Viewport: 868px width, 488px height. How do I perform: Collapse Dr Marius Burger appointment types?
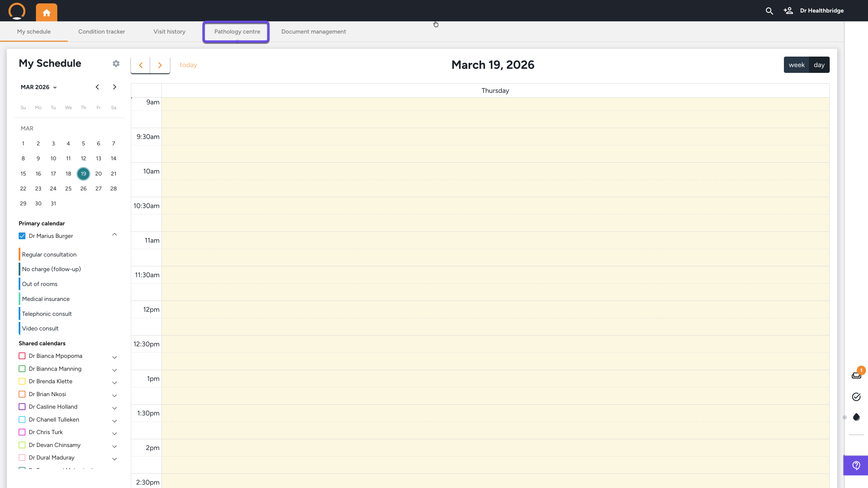coord(115,235)
